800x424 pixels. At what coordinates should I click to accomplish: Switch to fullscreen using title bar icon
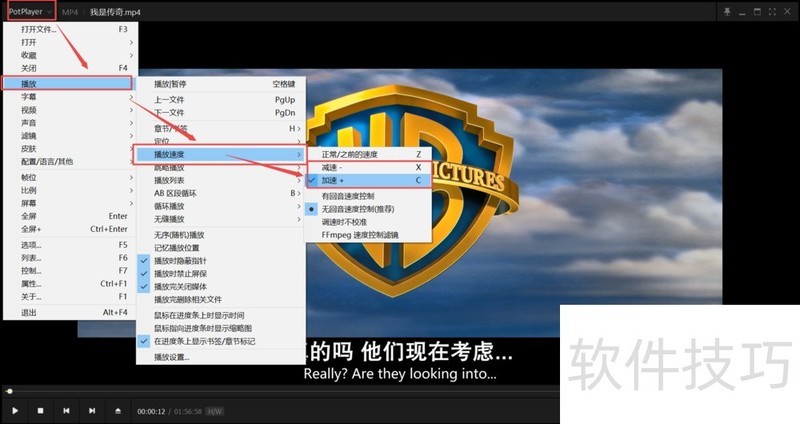tap(772, 12)
